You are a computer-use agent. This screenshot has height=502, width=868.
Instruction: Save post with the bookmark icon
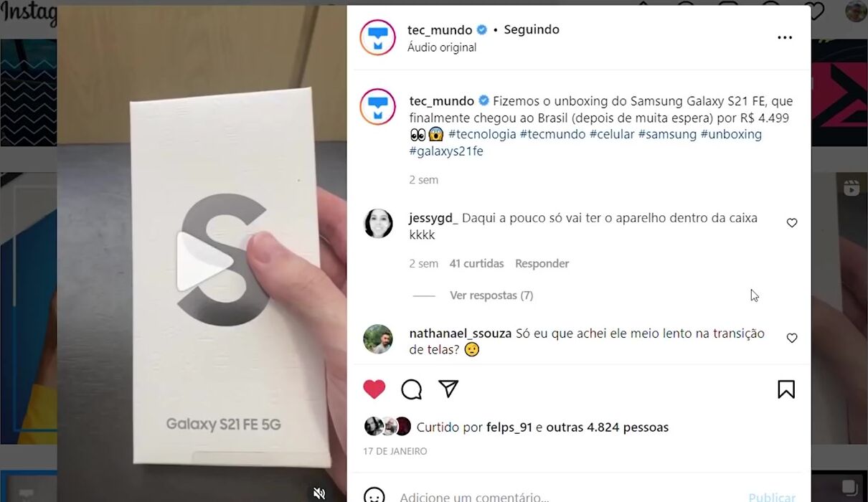click(x=786, y=389)
